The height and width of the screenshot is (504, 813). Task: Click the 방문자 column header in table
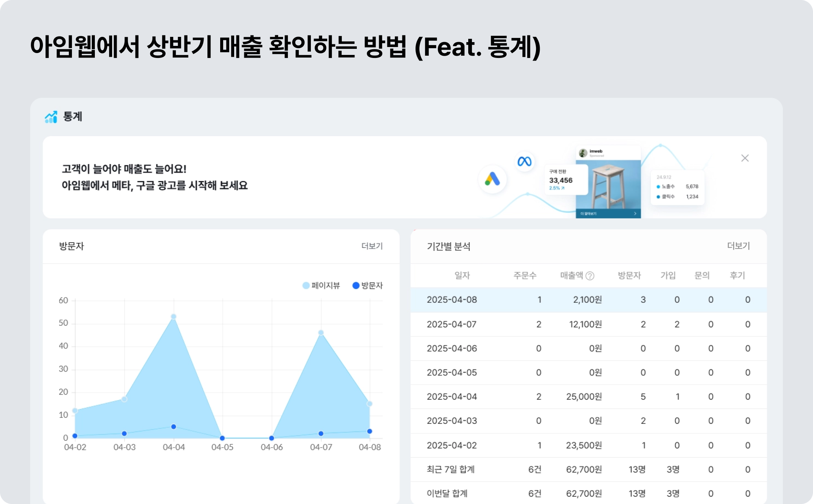point(629,276)
